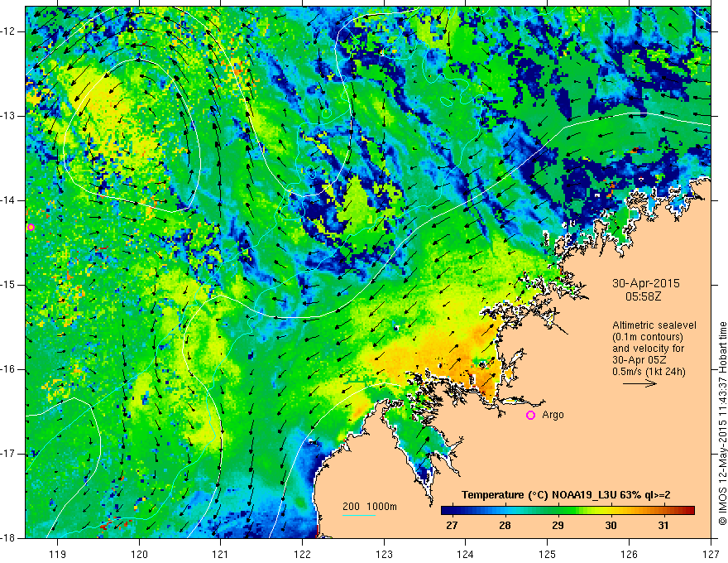Screen dimensions: 728x563
Task: Click the longitude axis label "127"
Action: [x=711, y=554]
